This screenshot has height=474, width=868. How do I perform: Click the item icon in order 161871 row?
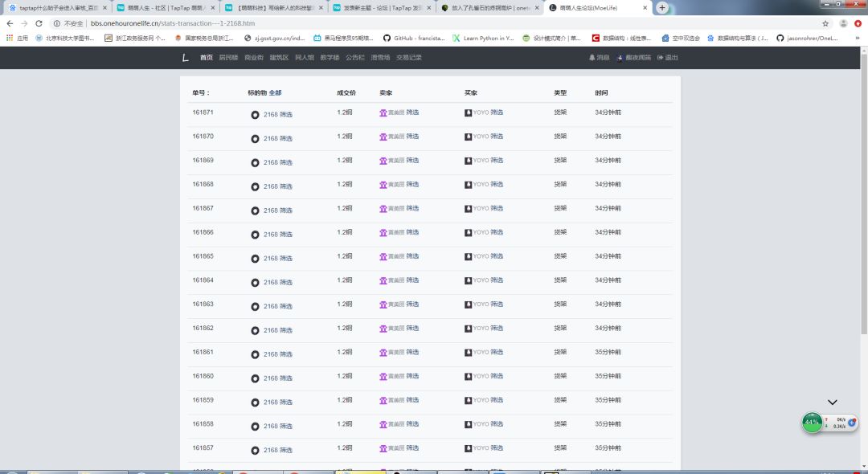point(255,115)
